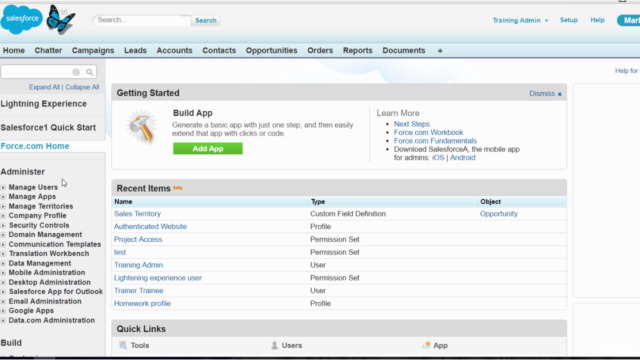Click the App quick link icon
The image size is (640, 360).
[x=426, y=345]
